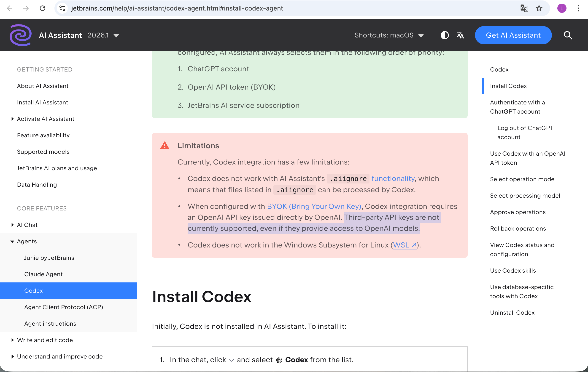Viewport: 588px width, 372px height.
Task: Open the 2026.1 version dropdown
Action: (x=104, y=35)
